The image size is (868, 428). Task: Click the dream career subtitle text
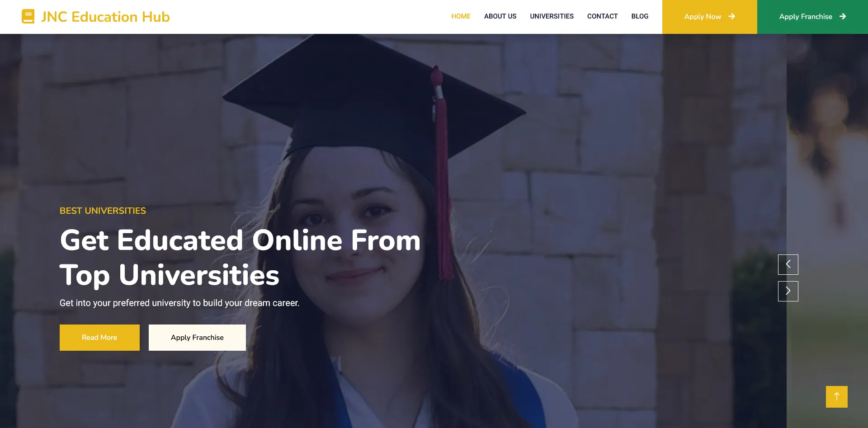pyautogui.click(x=179, y=303)
